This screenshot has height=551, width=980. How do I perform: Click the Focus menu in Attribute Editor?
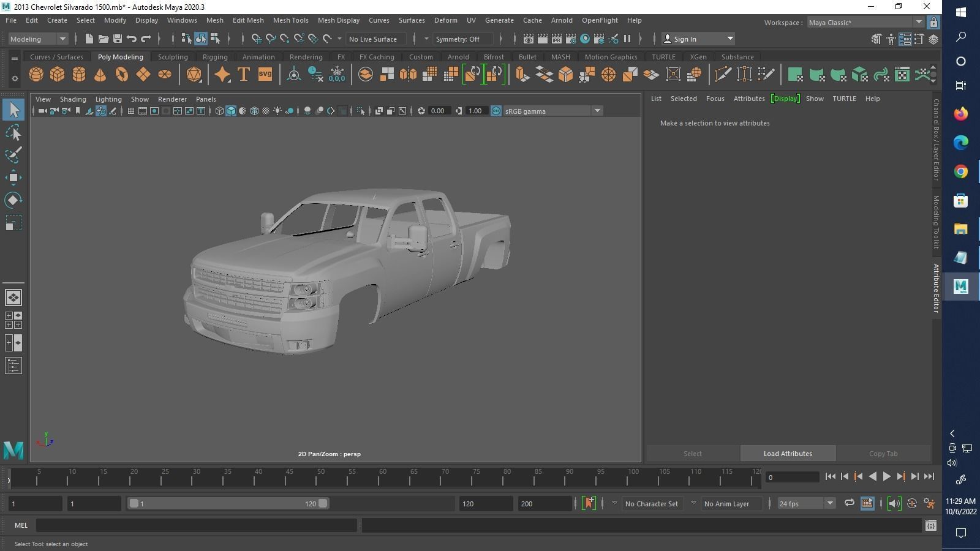point(715,99)
